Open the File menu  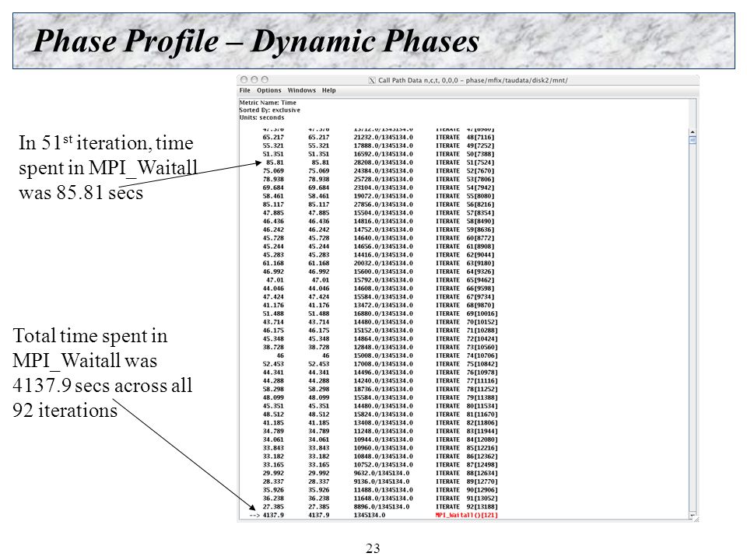[x=244, y=90]
